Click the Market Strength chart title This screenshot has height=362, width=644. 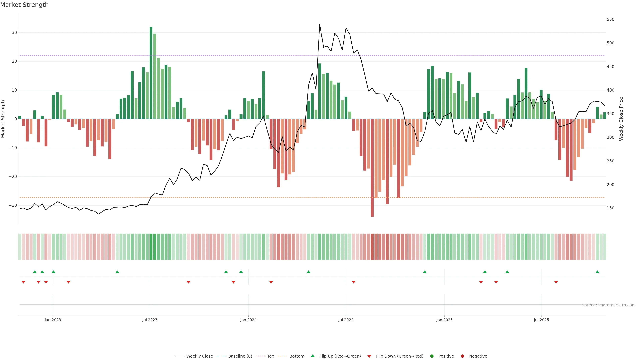(x=24, y=5)
